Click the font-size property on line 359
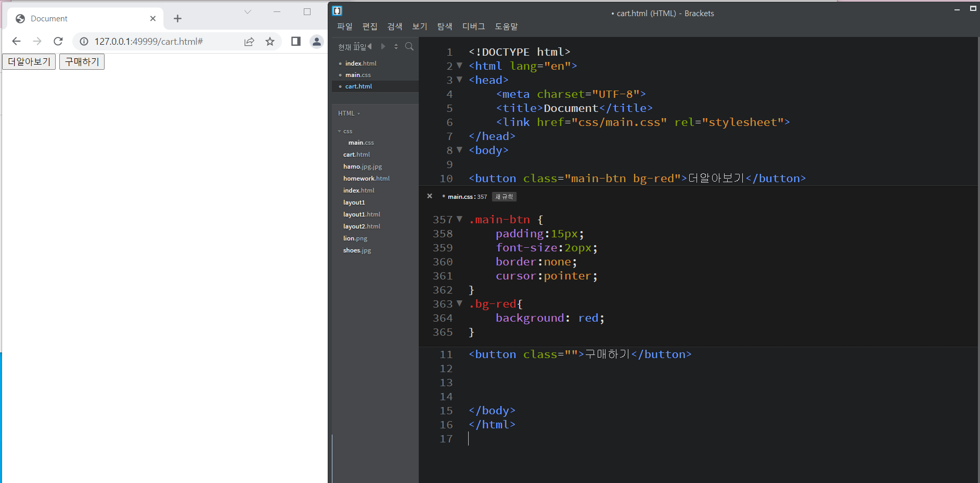Screen dimensions: 980x483 tap(526, 248)
